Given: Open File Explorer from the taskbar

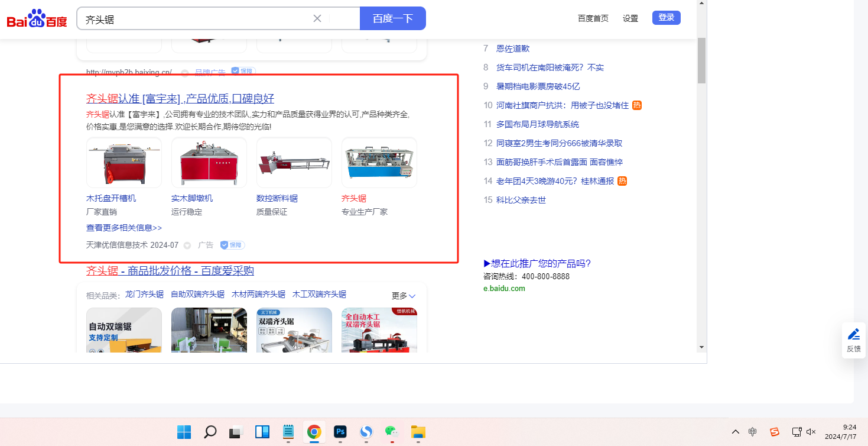Looking at the screenshot, I should pyautogui.click(x=418, y=432).
